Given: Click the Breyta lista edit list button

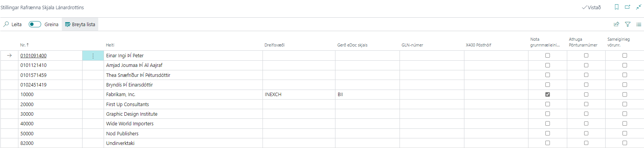Looking at the screenshot, I should tap(80, 24).
